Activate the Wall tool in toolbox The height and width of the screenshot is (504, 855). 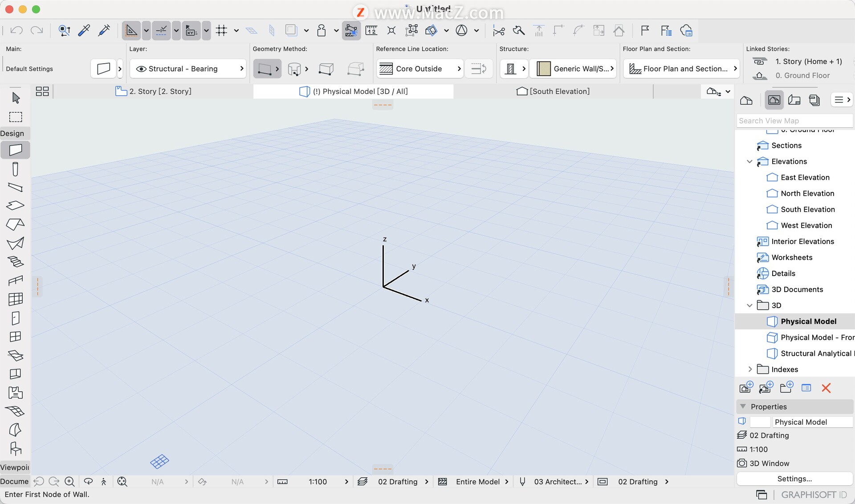(16, 150)
